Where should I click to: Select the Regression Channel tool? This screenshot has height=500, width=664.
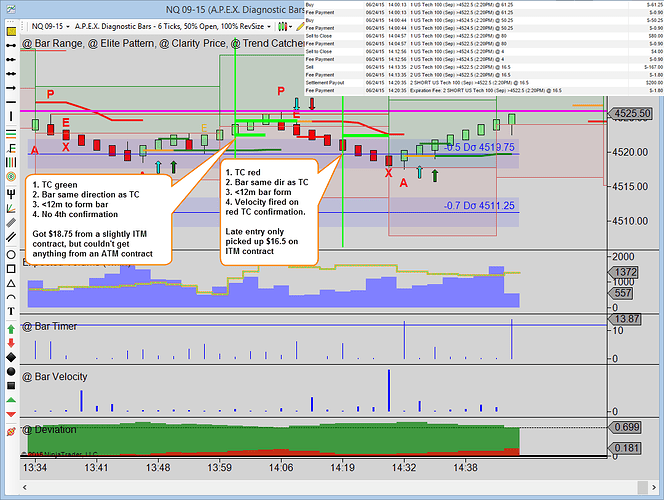coord(11,223)
